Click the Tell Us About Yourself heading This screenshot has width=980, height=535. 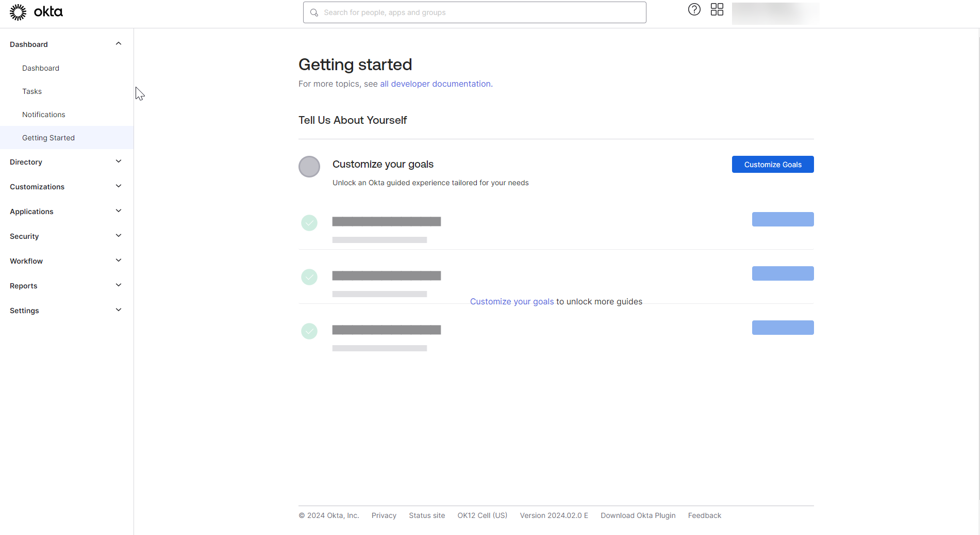pyautogui.click(x=353, y=120)
